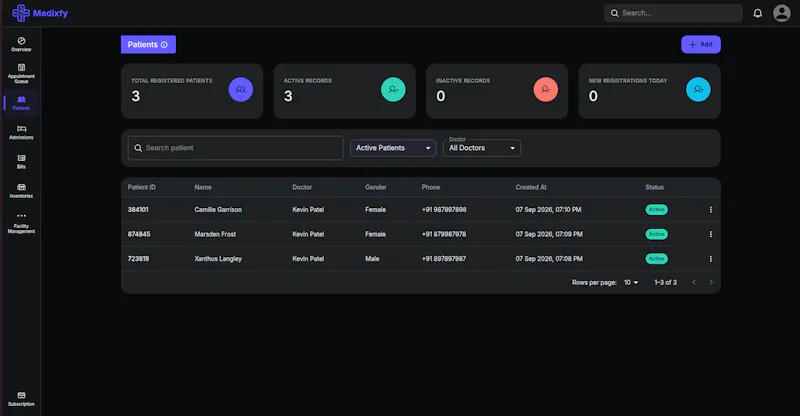Open Facility Management in the sidebar
The width and height of the screenshot is (800, 416).
tap(21, 223)
